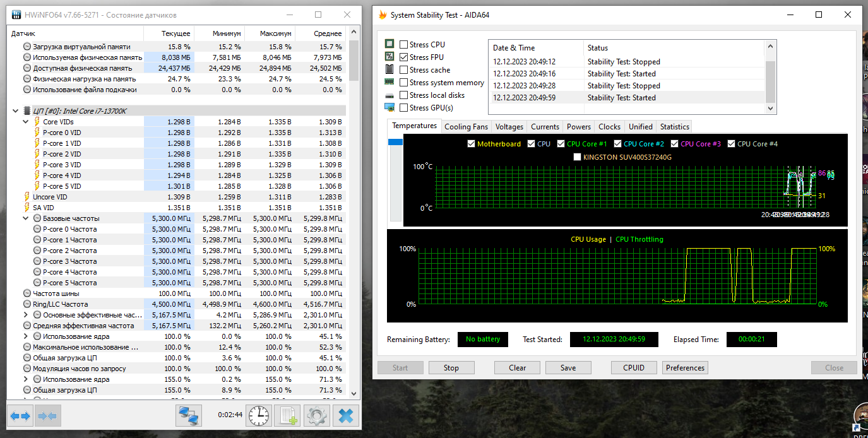Open the Statistics tab
The height and width of the screenshot is (438, 868).
[x=674, y=126]
